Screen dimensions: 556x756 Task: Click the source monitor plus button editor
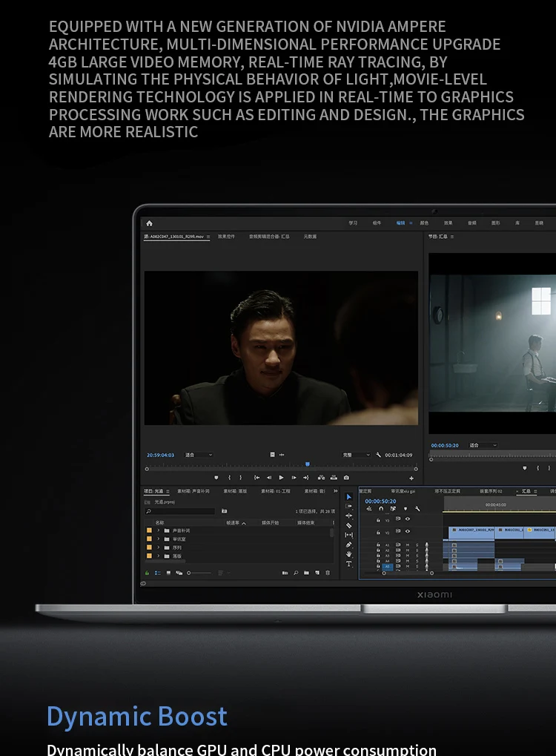tap(411, 479)
